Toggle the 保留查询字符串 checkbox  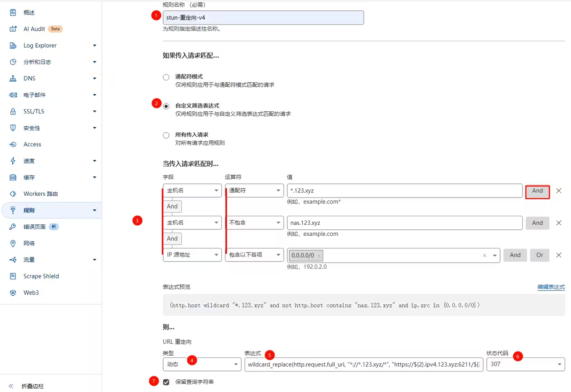coord(166,382)
